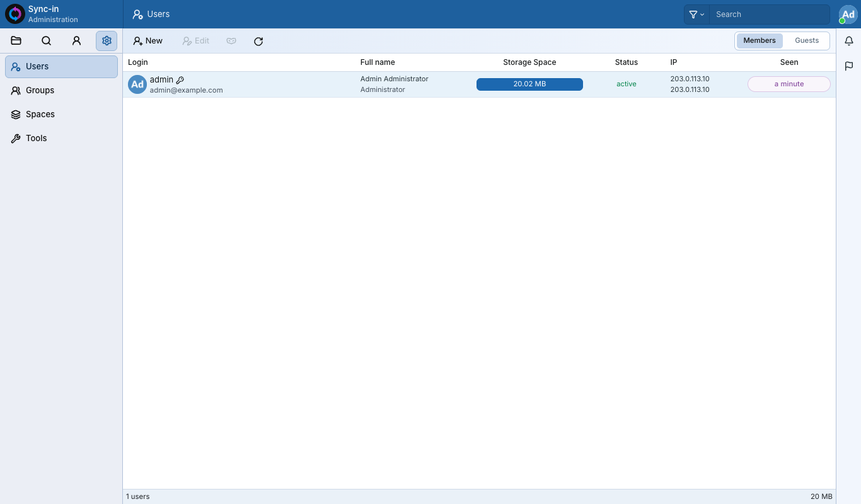The image size is (861, 504).
Task: Switch to Guests view
Action: click(x=807, y=41)
